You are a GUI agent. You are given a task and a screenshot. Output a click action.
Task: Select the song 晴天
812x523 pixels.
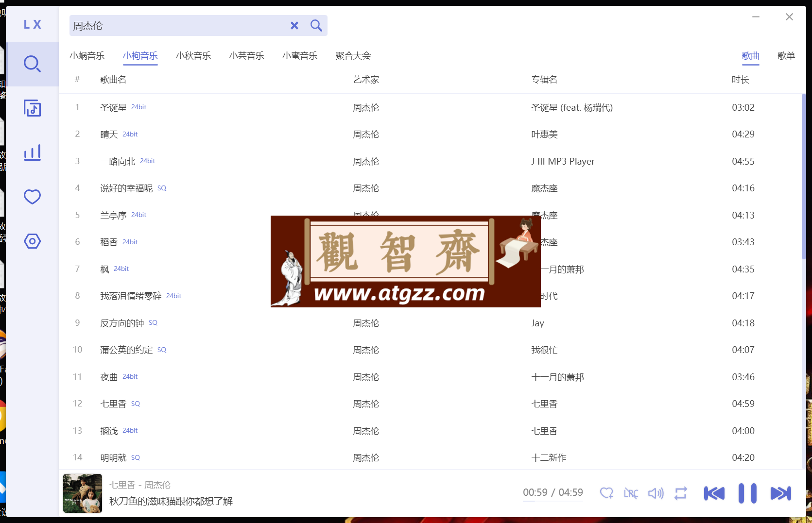click(x=109, y=135)
